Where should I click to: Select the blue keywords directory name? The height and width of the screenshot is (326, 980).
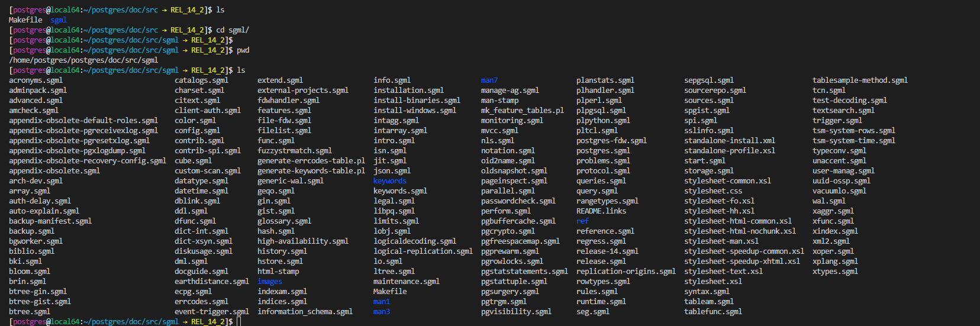tap(390, 181)
